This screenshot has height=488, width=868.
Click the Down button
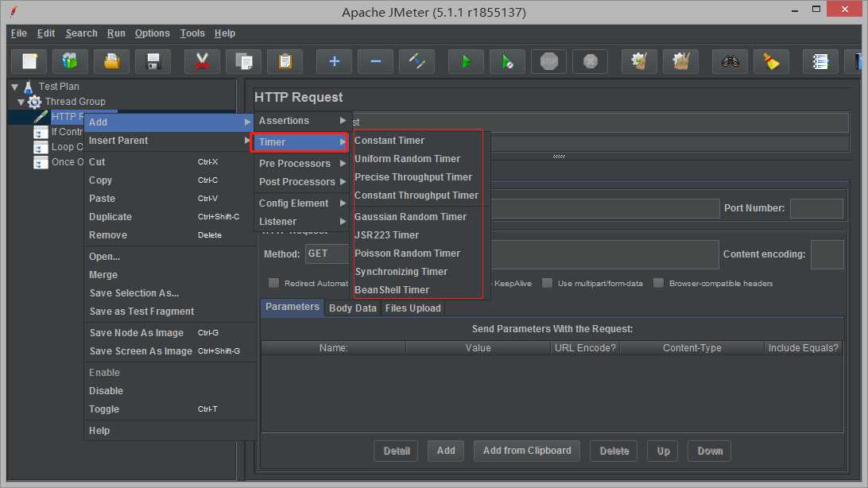pos(710,451)
